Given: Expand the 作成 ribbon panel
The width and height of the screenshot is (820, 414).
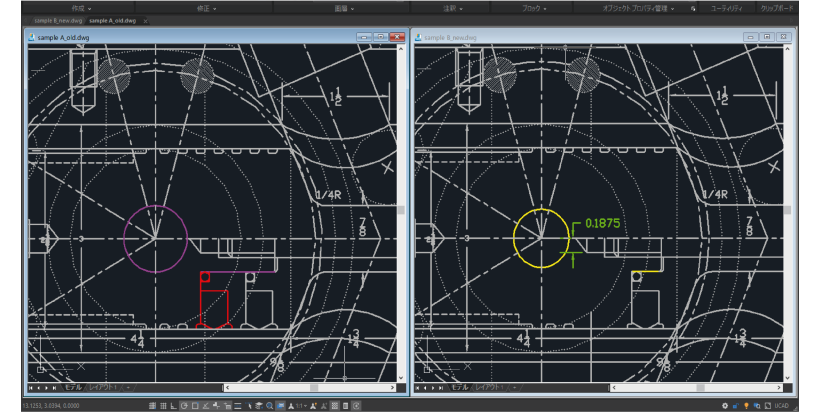Looking at the screenshot, I should (x=81, y=8).
